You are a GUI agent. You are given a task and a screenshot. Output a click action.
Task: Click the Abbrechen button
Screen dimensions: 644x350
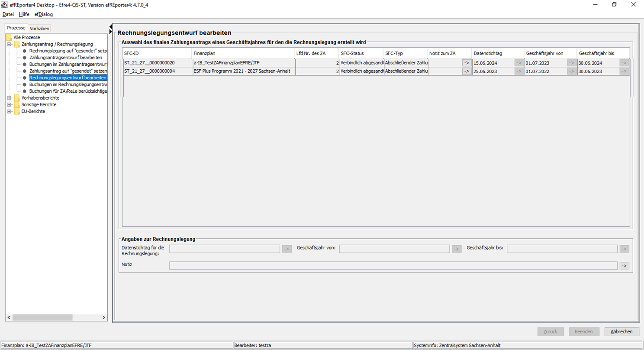[x=621, y=332]
